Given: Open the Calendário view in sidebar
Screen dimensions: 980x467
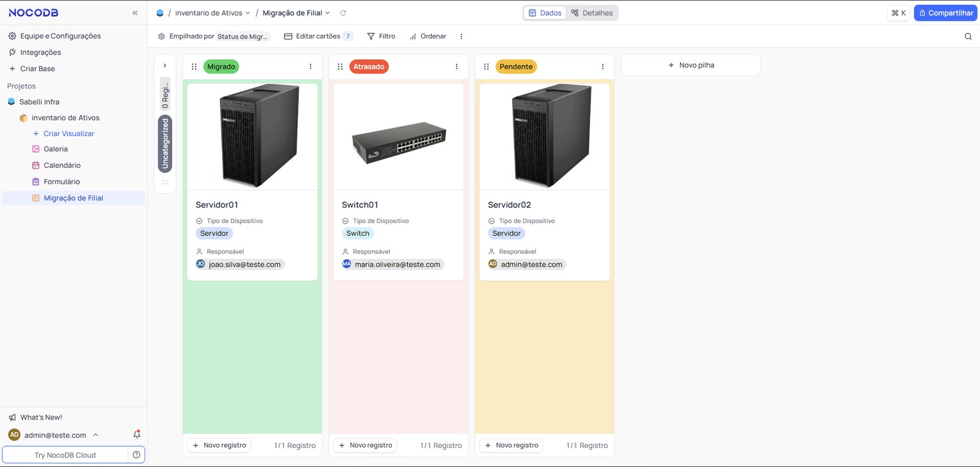Looking at the screenshot, I should tap(62, 165).
